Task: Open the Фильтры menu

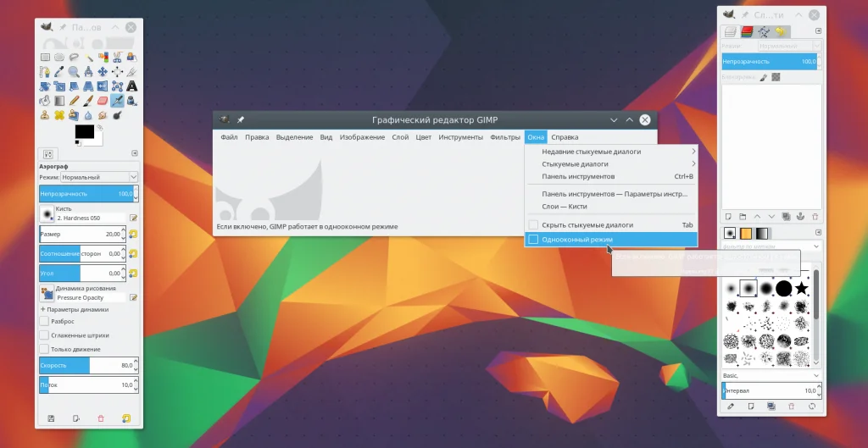Action: pyautogui.click(x=505, y=137)
